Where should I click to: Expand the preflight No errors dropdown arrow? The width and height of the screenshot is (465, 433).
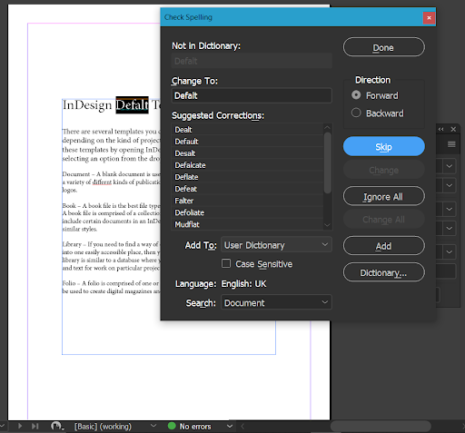(x=230, y=426)
